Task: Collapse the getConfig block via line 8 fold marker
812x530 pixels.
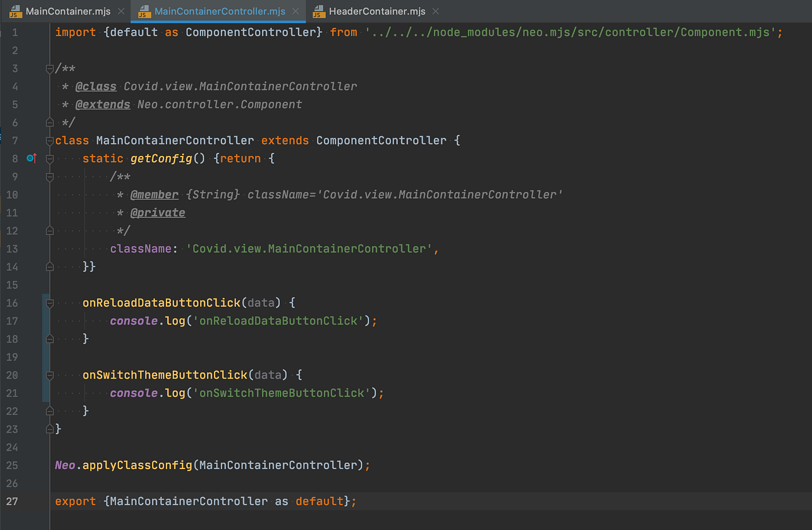Action: 49,158
